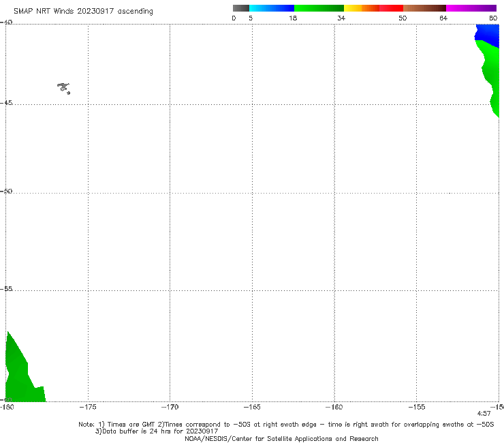
Task: Click the latitude axis label '-50'
Action: 6,192
